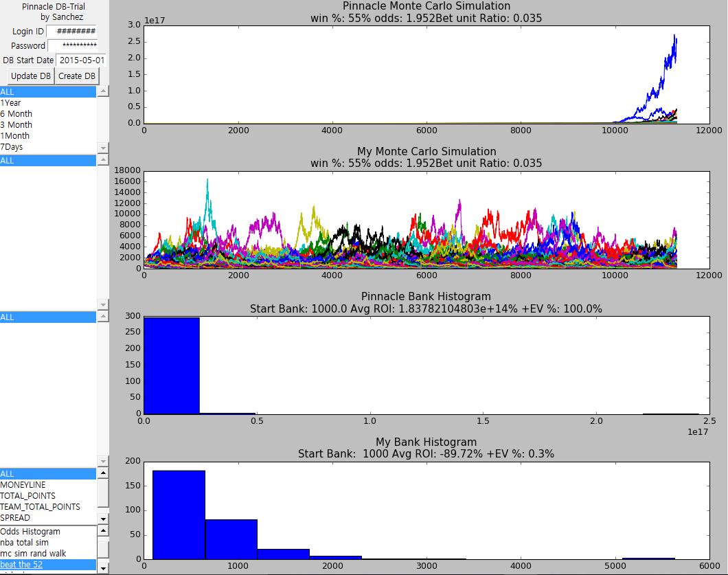The image size is (728, 575).
Task: Click the analysis list scrollbar thumb
Action: [103, 548]
